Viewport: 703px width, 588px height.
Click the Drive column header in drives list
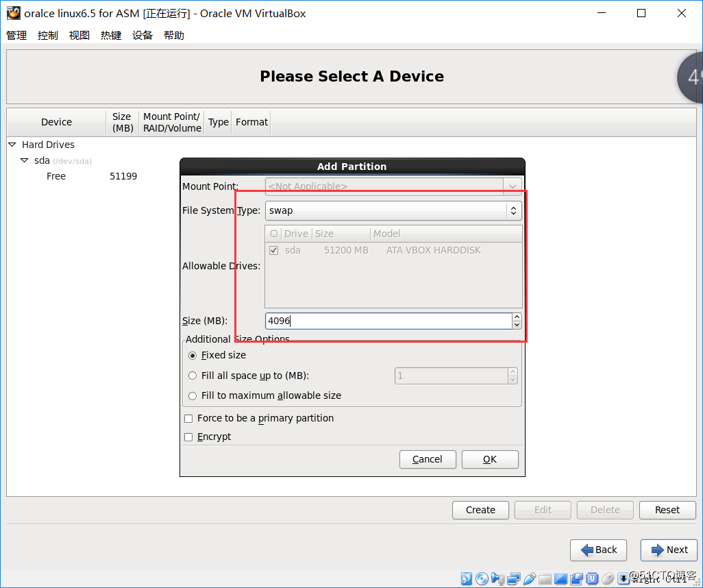pyautogui.click(x=297, y=234)
